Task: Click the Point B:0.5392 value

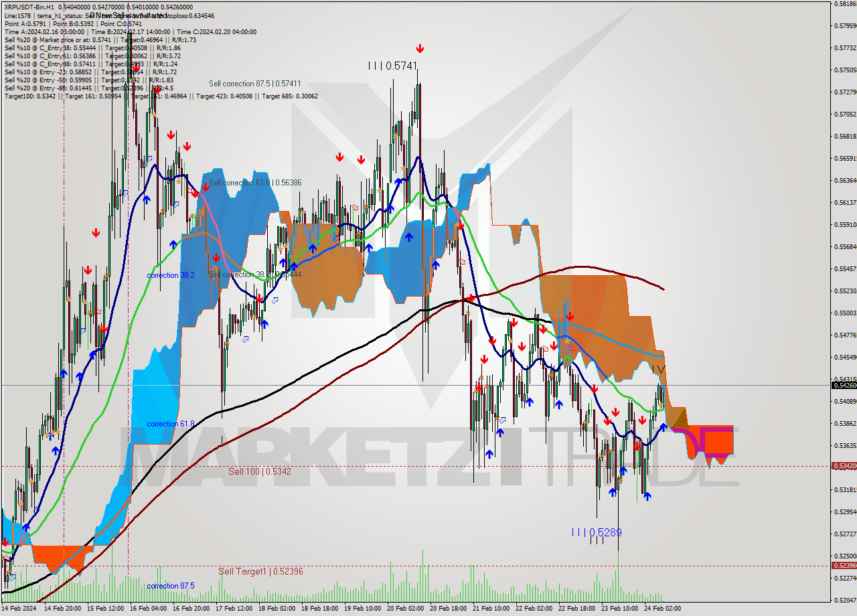Action: pos(74,23)
